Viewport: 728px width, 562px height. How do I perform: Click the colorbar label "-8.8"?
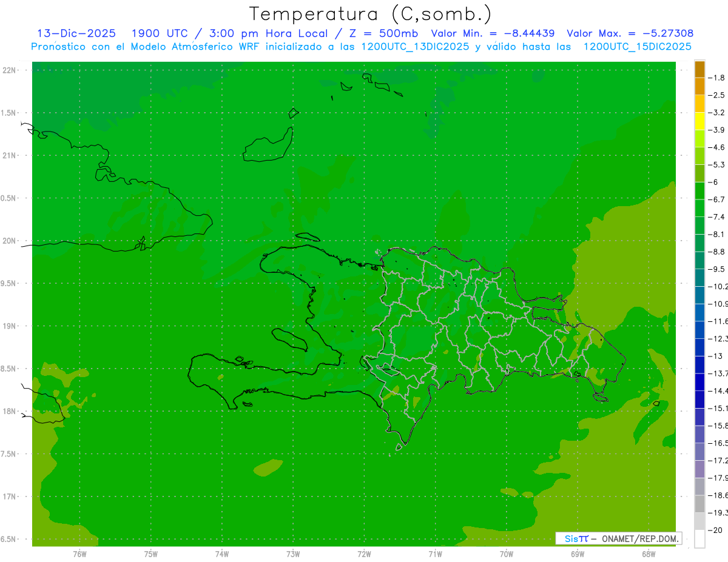(717, 252)
